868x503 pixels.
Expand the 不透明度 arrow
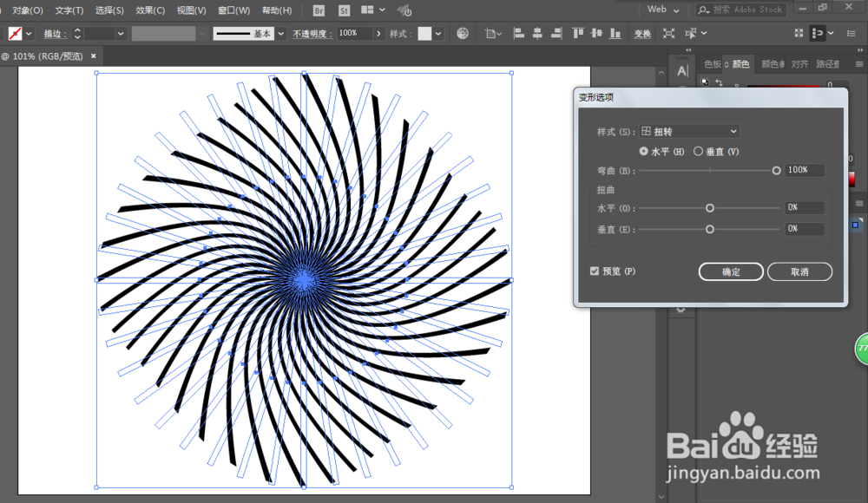[x=378, y=34]
